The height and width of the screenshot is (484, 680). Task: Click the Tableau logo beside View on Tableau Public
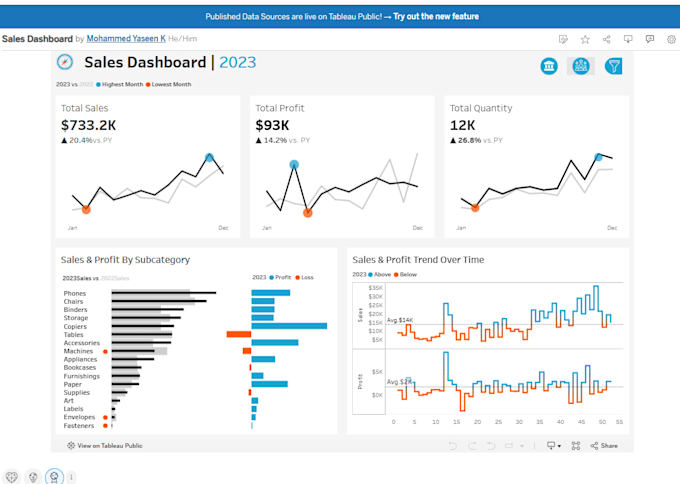[x=71, y=446]
